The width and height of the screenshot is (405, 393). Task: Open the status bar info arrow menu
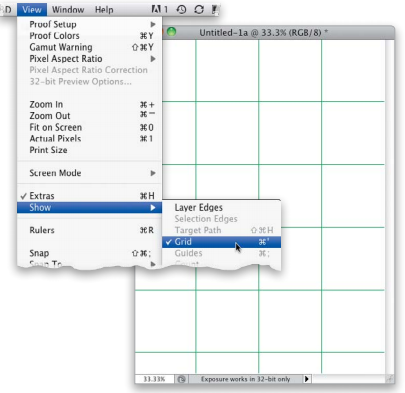click(307, 379)
